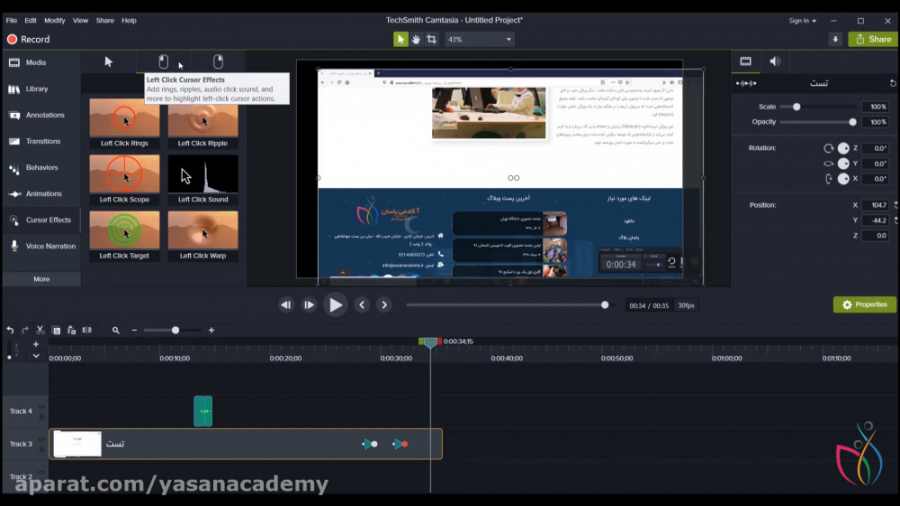
Task: Choose the Left Click Ripple effect
Action: 203,123
